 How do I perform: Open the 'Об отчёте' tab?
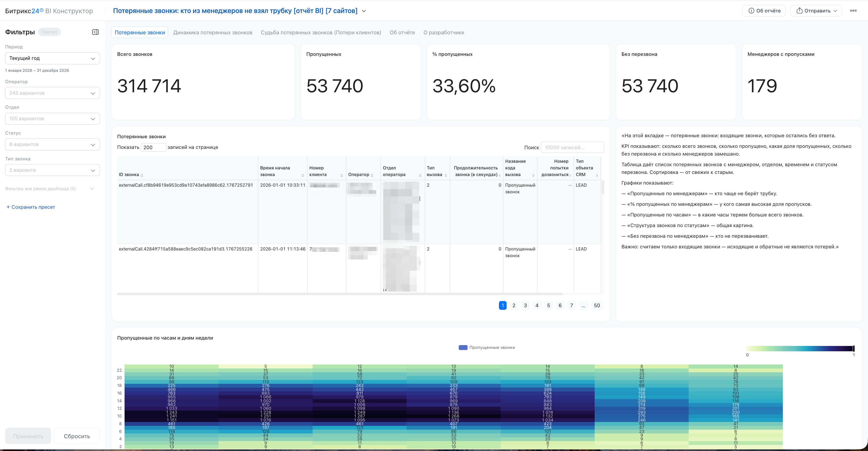pyautogui.click(x=402, y=33)
